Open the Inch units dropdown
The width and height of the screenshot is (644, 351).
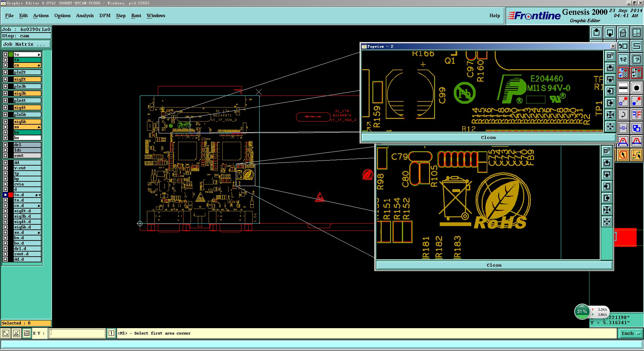[631, 333]
